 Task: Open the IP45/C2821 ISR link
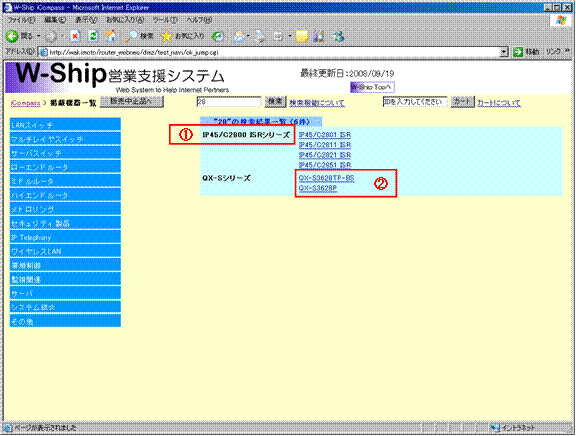pyautogui.click(x=325, y=155)
